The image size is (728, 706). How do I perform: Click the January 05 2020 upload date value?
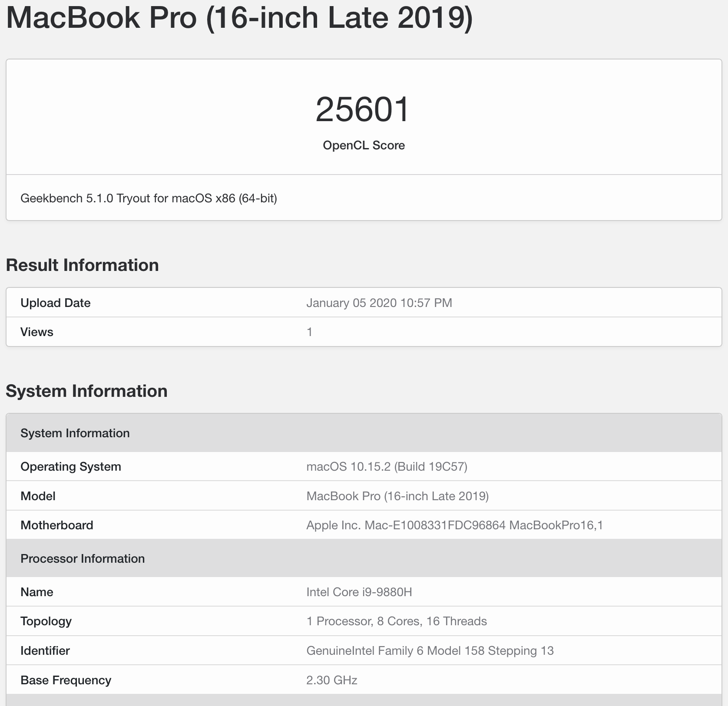tap(380, 303)
